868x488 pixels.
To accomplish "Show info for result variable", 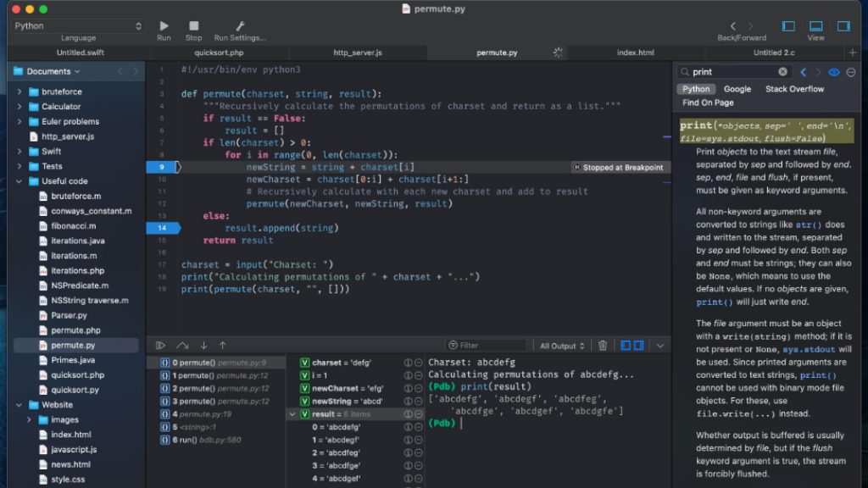I will click(408, 413).
